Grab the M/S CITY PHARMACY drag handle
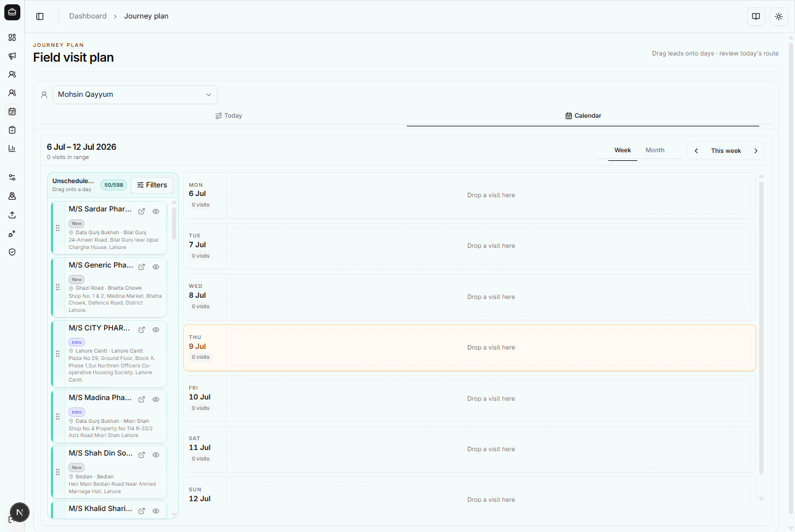Screen dimensions: 795x532 [x=58, y=354]
